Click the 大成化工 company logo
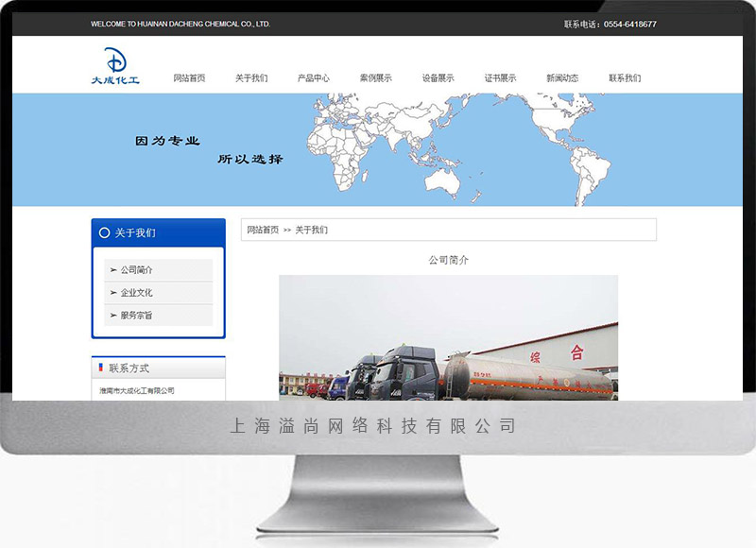Image resolution: width=756 pixels, height=548 pixels. (x=114, y=67)
